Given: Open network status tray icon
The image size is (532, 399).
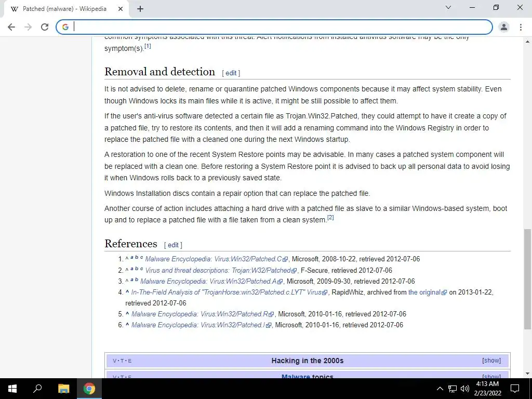Looking at the screenshot, I should (x=453, y=389).
